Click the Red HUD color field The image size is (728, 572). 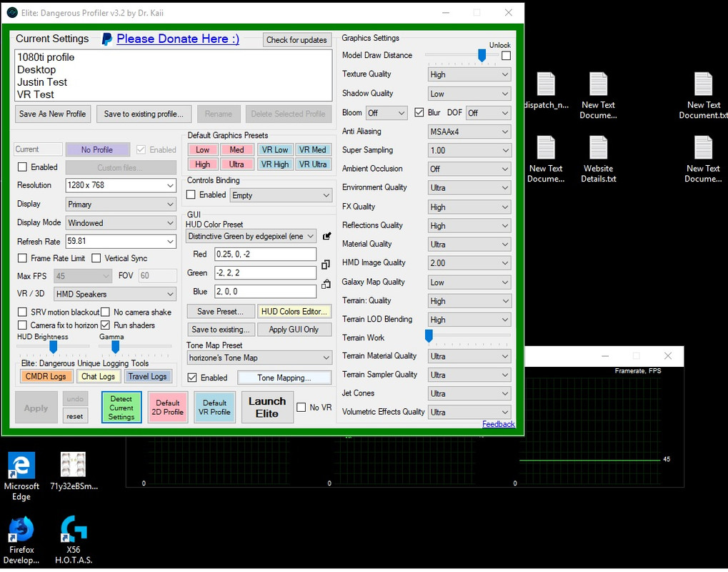click(x=265, y=254)
